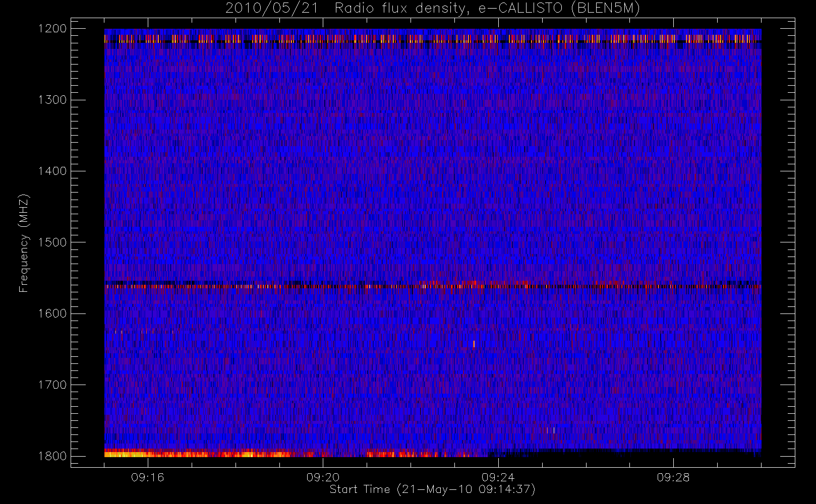This screenshot has height=504, width=816.
Task: Click the bright yellow emission at 1800 MHz near 09:16
Action: pos(126,454)
